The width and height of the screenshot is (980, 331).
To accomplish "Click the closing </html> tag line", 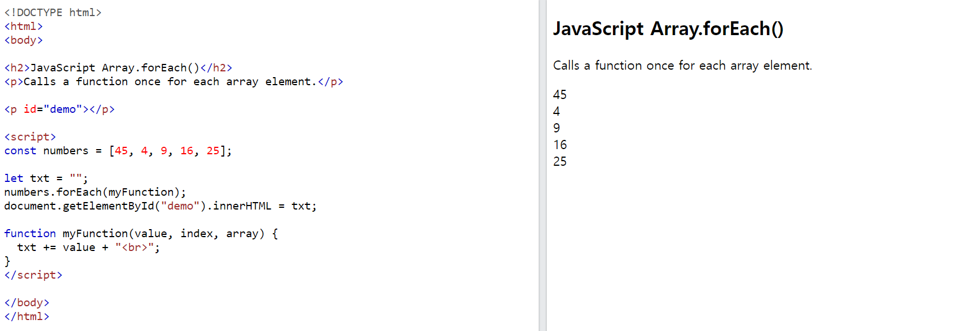I will 27,316.
